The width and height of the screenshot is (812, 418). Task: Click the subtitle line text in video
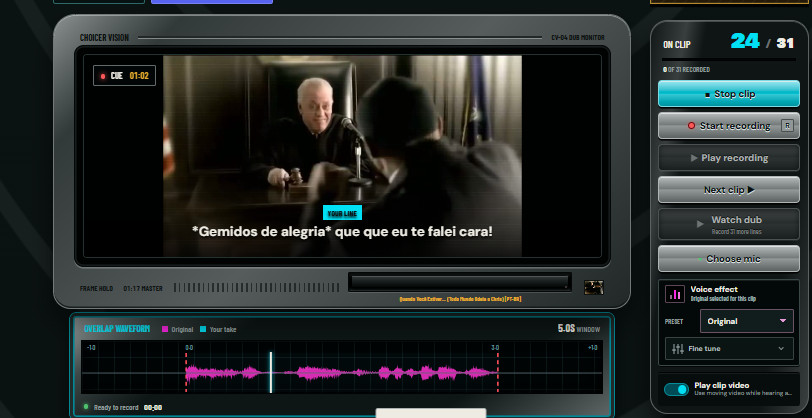[342, 232]
